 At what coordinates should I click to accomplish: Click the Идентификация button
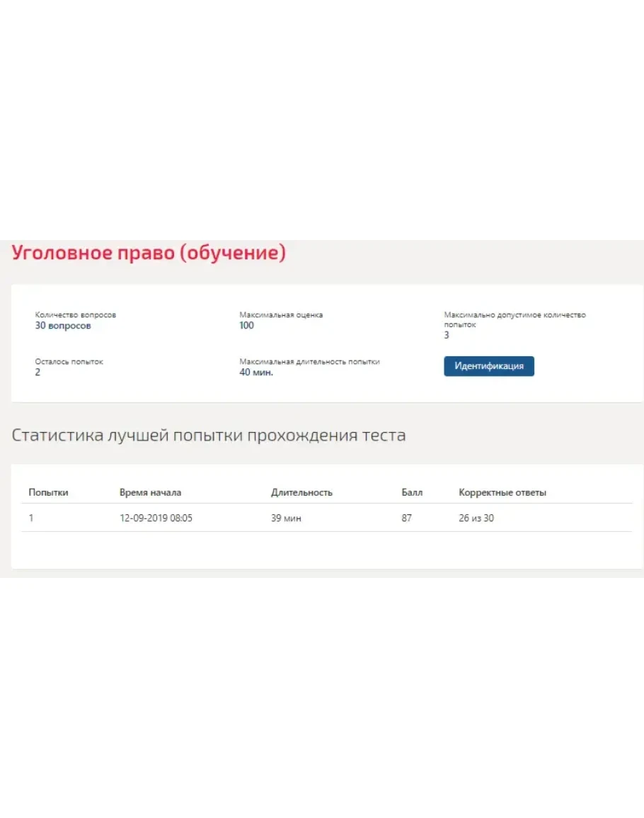point(488,366)
